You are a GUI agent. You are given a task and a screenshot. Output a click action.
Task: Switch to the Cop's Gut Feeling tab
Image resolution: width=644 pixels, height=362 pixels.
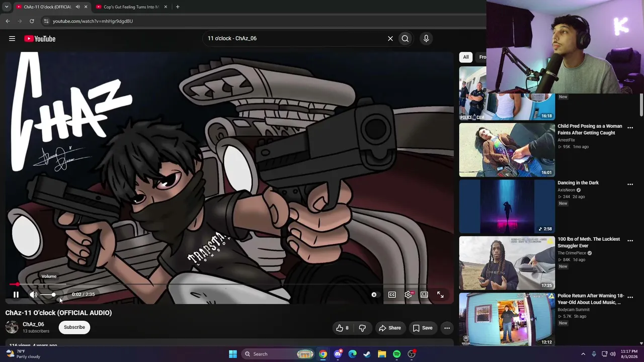[131, 7]
